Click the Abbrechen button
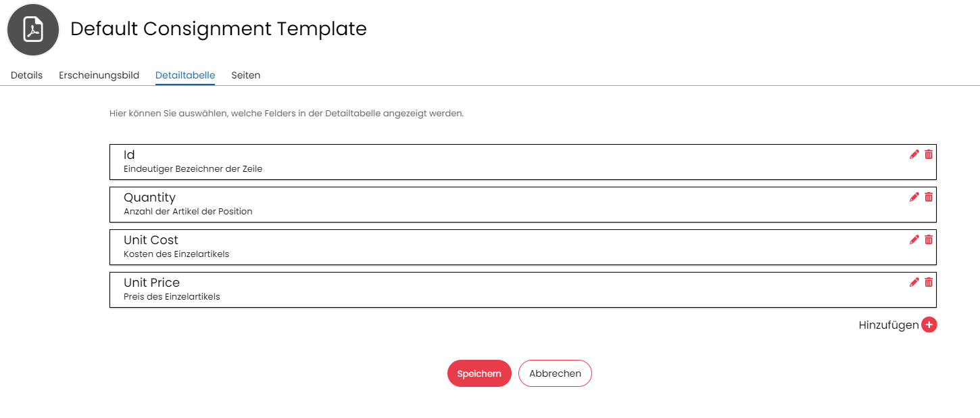Image resolution: width=980 pixels, height=418 pixels. tap(555, 373)
